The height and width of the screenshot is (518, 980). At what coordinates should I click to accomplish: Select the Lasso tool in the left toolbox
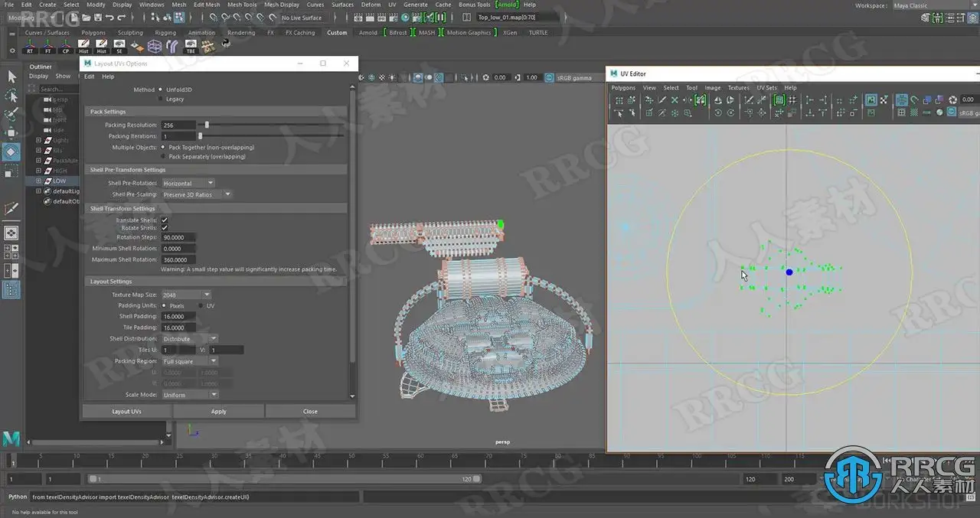(x=11, y=96)
